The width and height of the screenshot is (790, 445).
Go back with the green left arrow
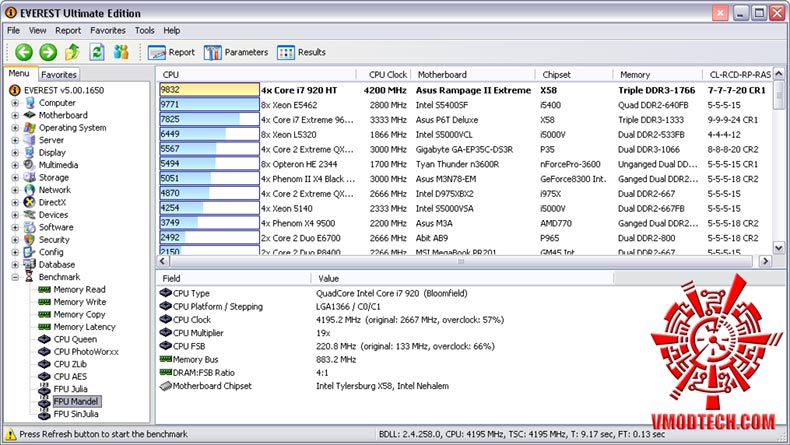tap(23, 52)
